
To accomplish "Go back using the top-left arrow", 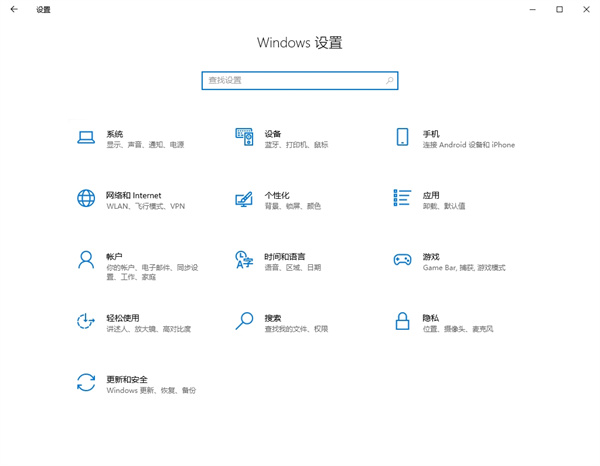I will point(14,10).
